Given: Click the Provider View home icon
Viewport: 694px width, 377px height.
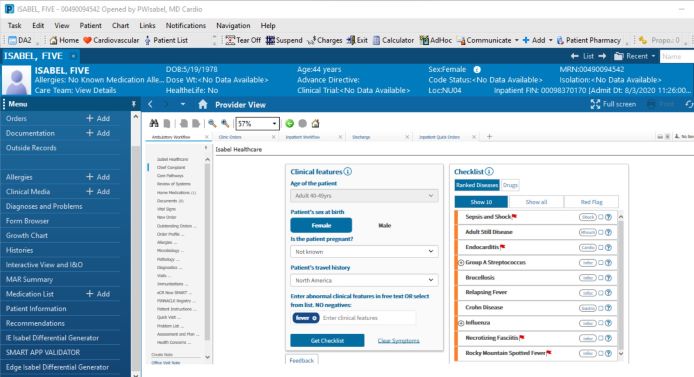Looking at the screenshot, I should click(203, 104).
